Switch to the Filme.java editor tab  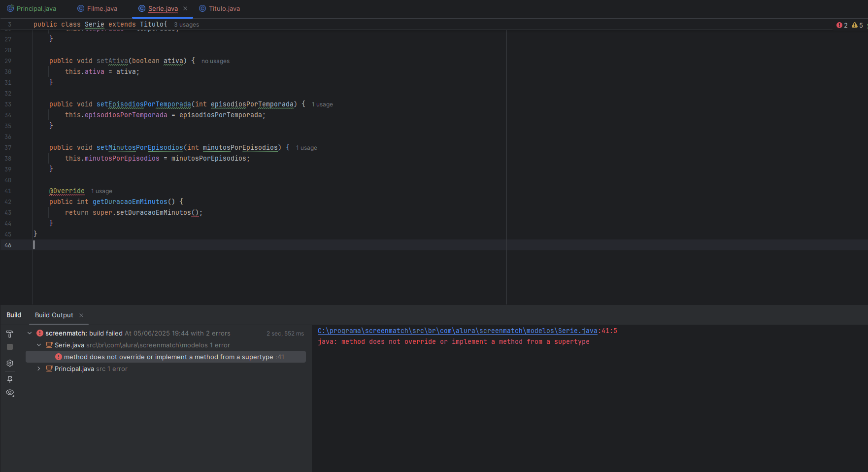tap(98, 9)
